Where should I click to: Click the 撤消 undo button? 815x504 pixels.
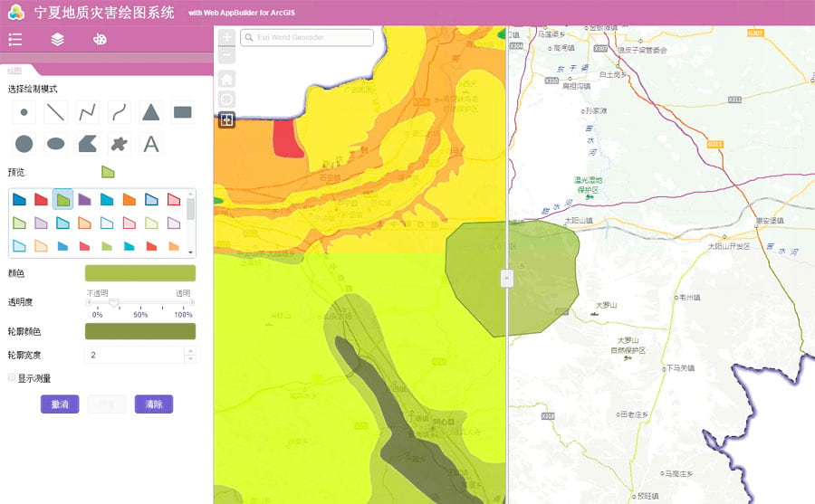pos(60,404)
